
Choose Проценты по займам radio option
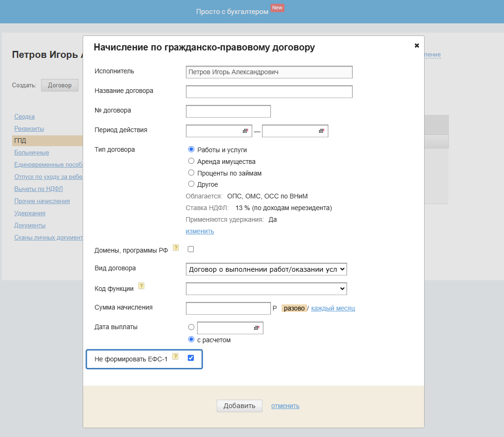(x=191, y=173)
